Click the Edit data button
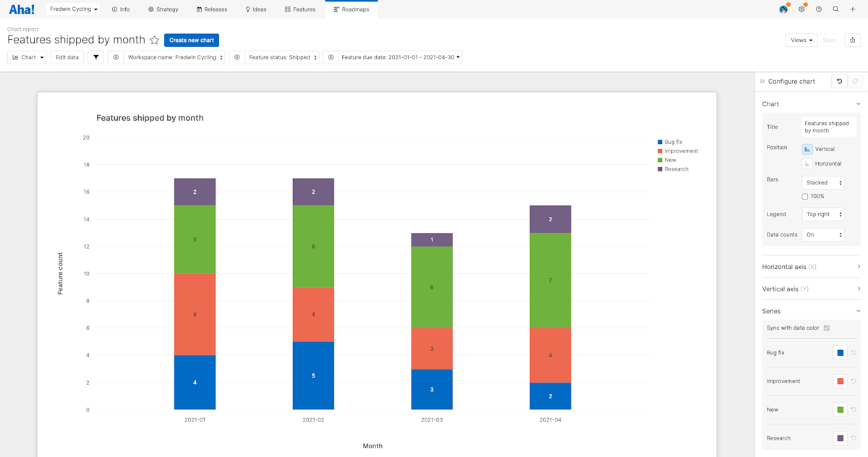This screenshot has height=457, width=868. [67, 56]
